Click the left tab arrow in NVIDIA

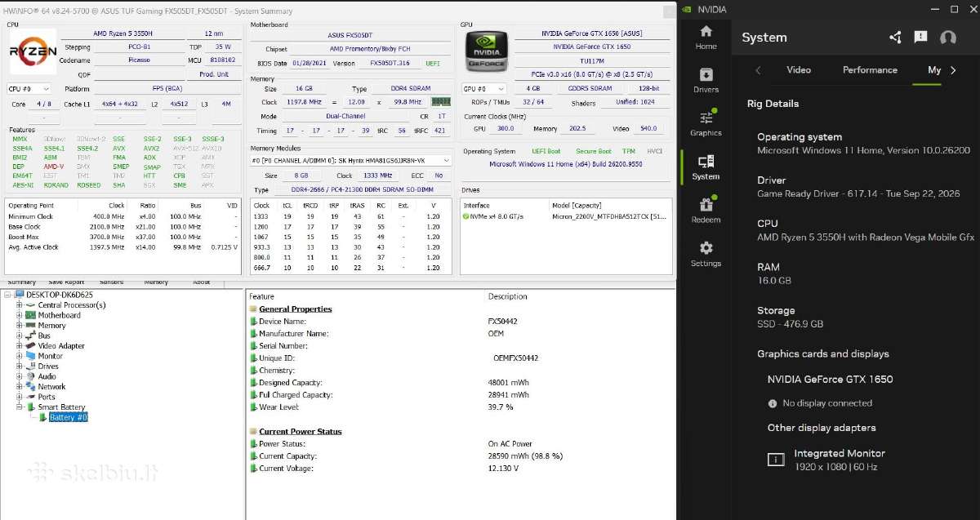coord(758,70)
